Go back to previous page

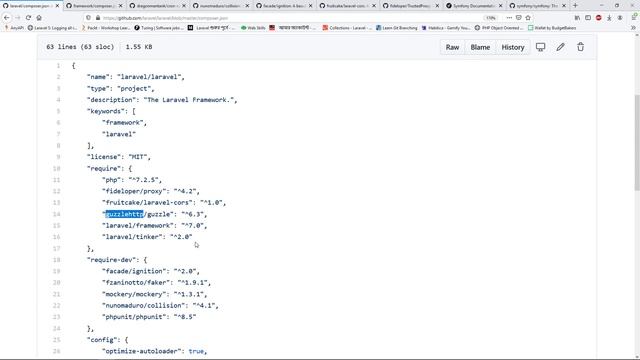7,18
